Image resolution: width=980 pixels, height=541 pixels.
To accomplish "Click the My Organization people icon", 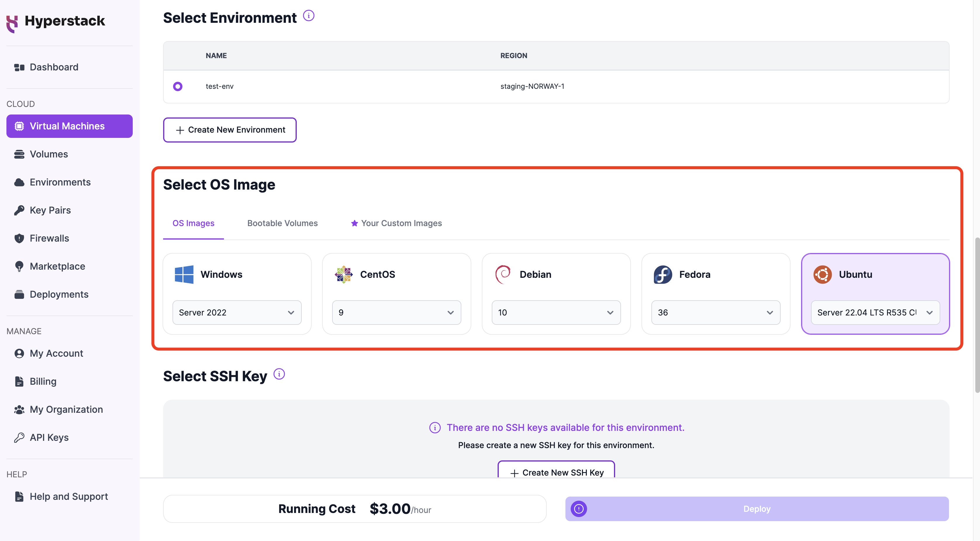I will tap(19, 410).
